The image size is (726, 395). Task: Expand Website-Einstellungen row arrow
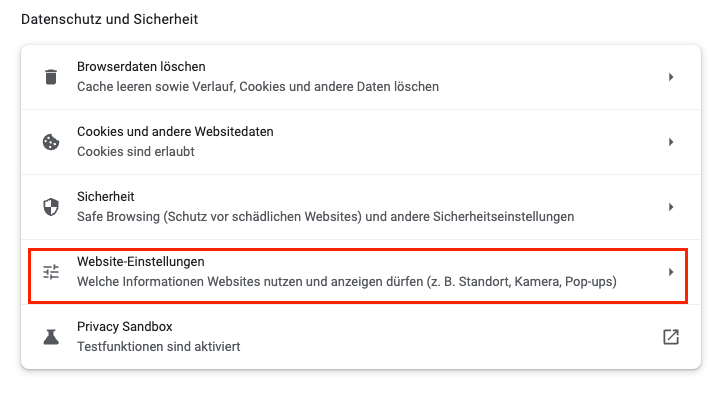click(x=671, y=272)
